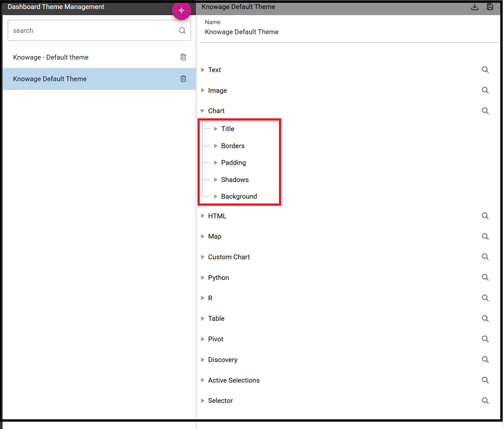Expand the Custom Chart section arrow
This screenshot has height=429, width=504.
point(203,257)
